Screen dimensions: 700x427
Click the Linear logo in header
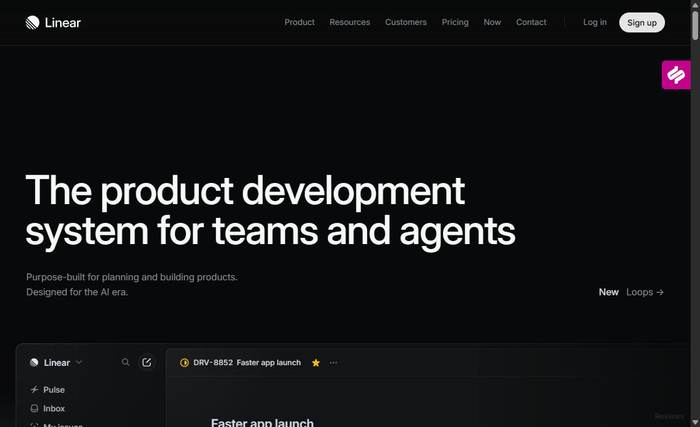pos(53,22)
